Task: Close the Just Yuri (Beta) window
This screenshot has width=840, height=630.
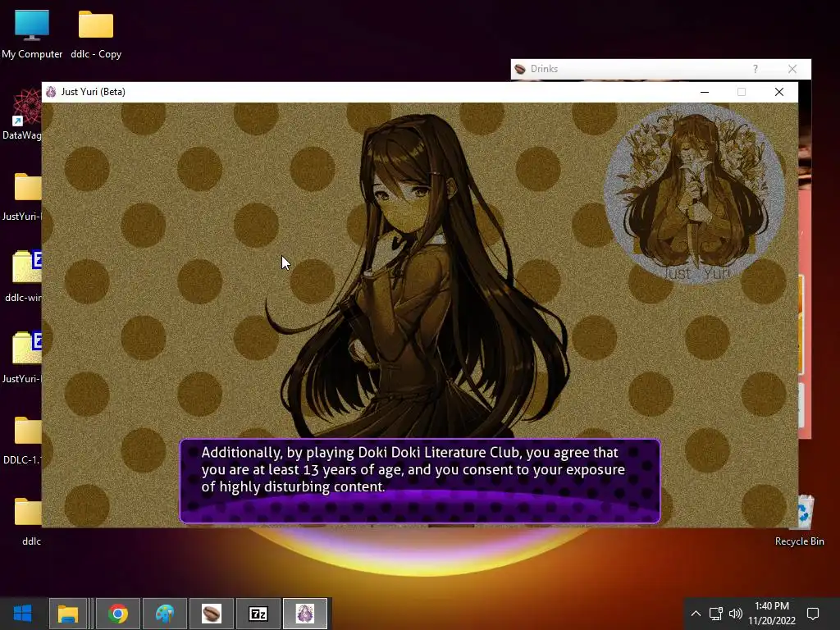Action: coord(779,92)
